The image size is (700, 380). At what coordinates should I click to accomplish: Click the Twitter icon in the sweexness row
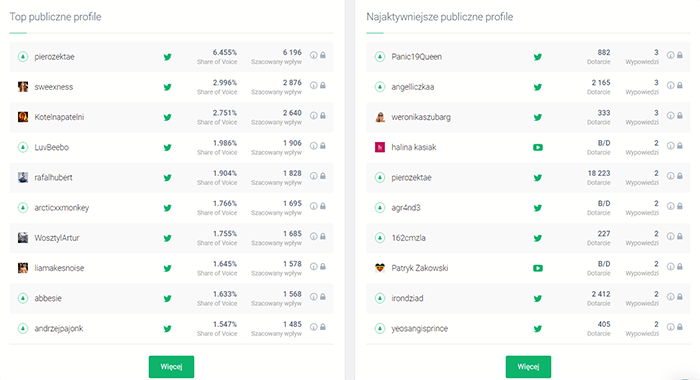click(x=167, y=87)
